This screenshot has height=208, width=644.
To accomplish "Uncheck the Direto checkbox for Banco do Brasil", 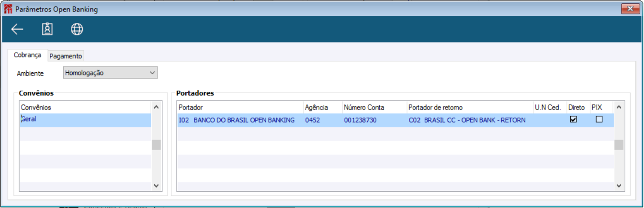I will coord(573,120).
